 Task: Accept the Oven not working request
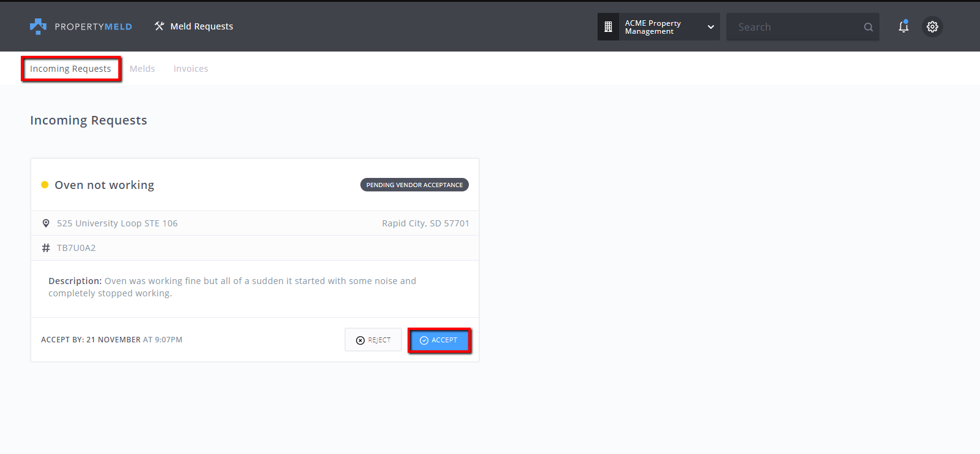[x=439, y=340]
